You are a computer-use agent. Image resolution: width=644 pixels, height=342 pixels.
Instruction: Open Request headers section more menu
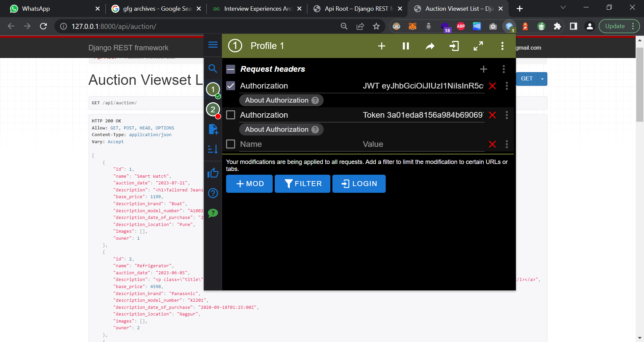tap(504, 69)
